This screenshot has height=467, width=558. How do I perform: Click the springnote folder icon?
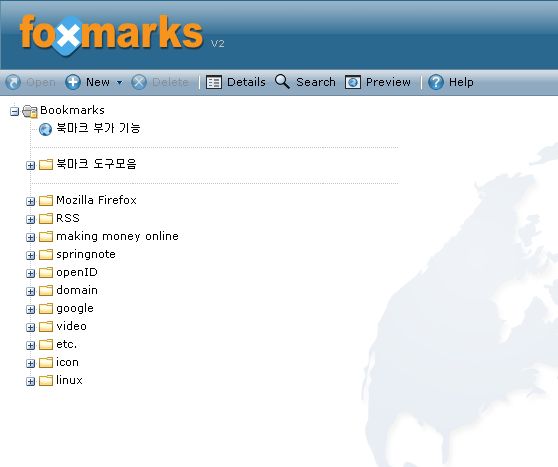(x=46, y=255)
